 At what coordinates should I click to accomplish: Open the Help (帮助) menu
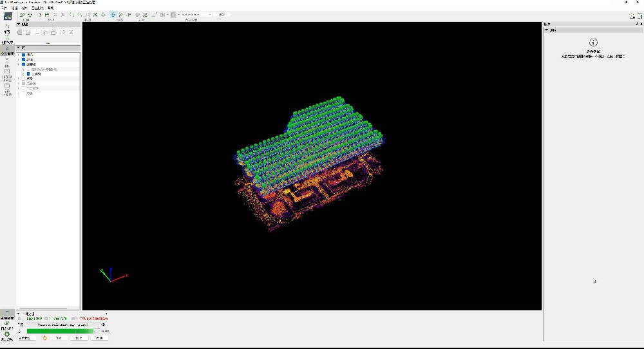(50, 8)
